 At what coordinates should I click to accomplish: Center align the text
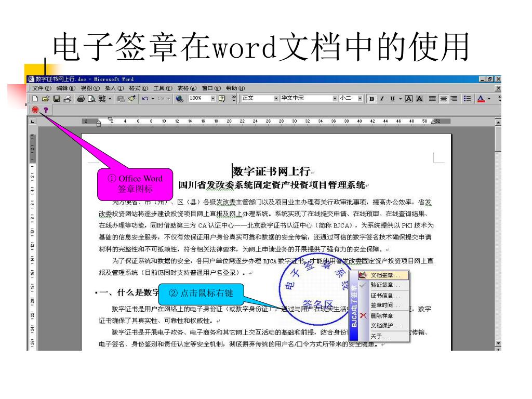(443, 99)
